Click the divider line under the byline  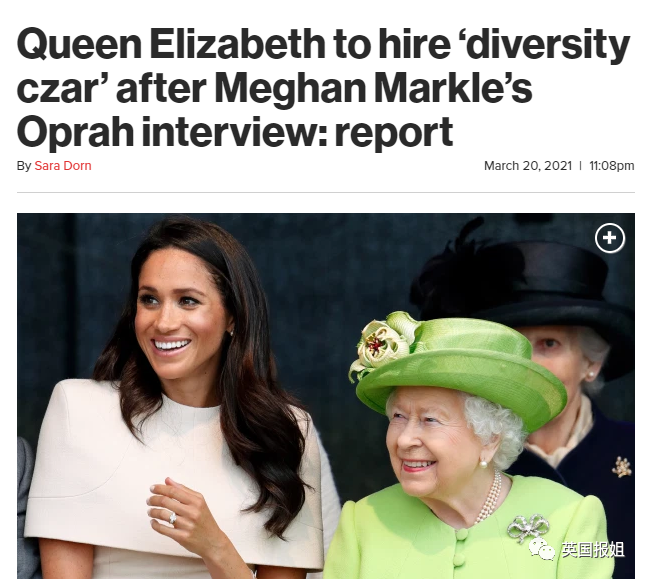point(325,192)
